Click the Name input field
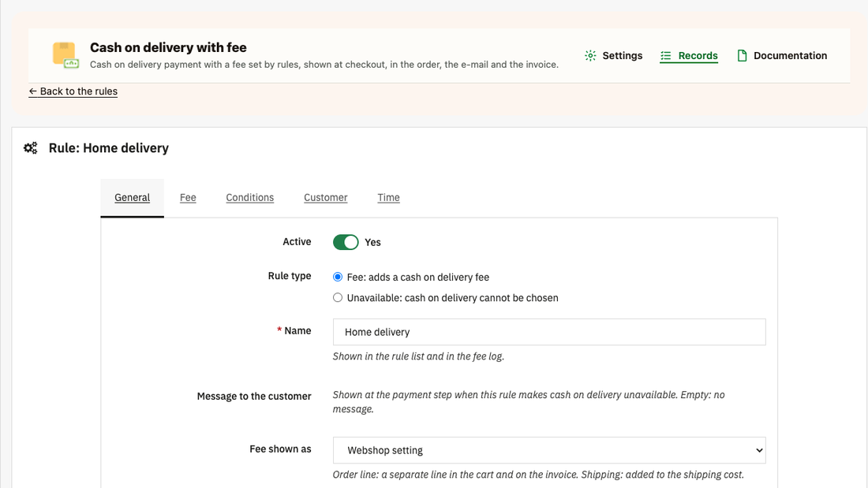Image resolution: width=868 pixels, height=488 pixels. tap(549, 332)
